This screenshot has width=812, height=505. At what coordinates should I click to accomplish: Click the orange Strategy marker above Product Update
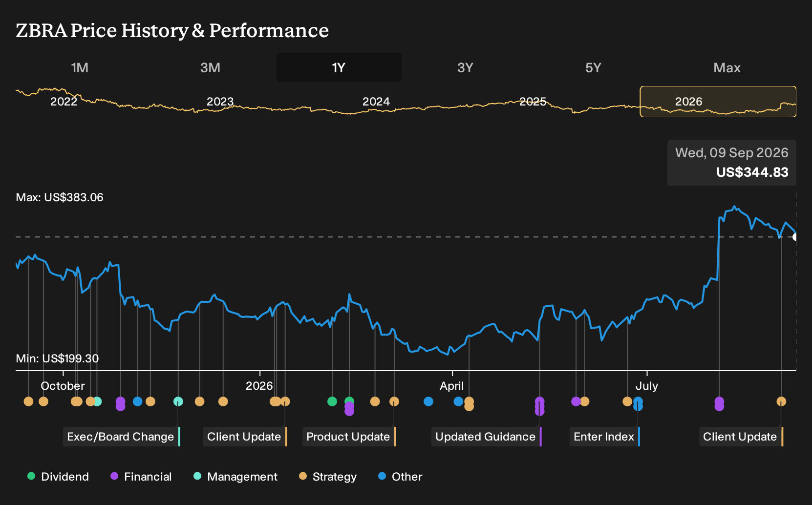coord(394,401)
